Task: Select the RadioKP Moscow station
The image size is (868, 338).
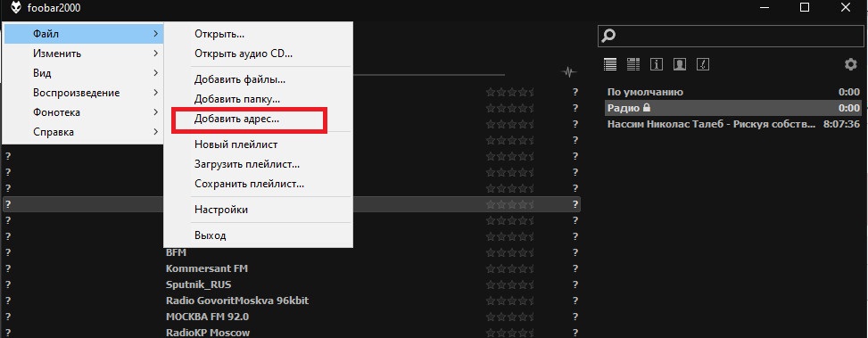Action: tap(291, 333)
